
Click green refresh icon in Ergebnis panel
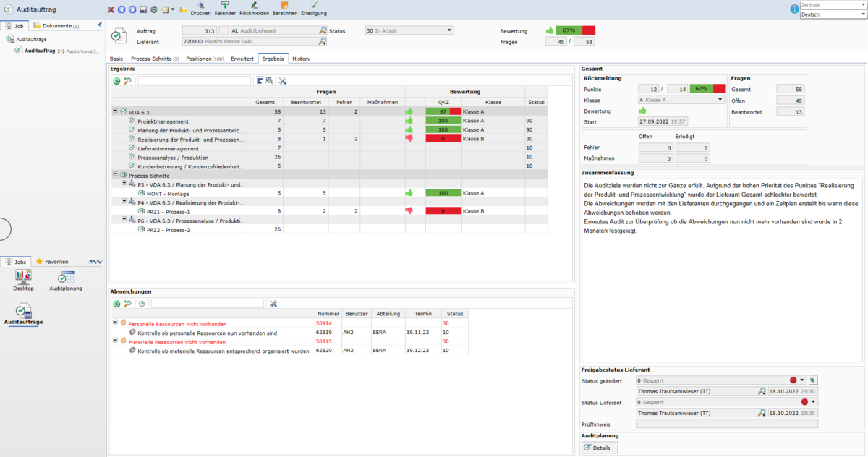(116, 81)
